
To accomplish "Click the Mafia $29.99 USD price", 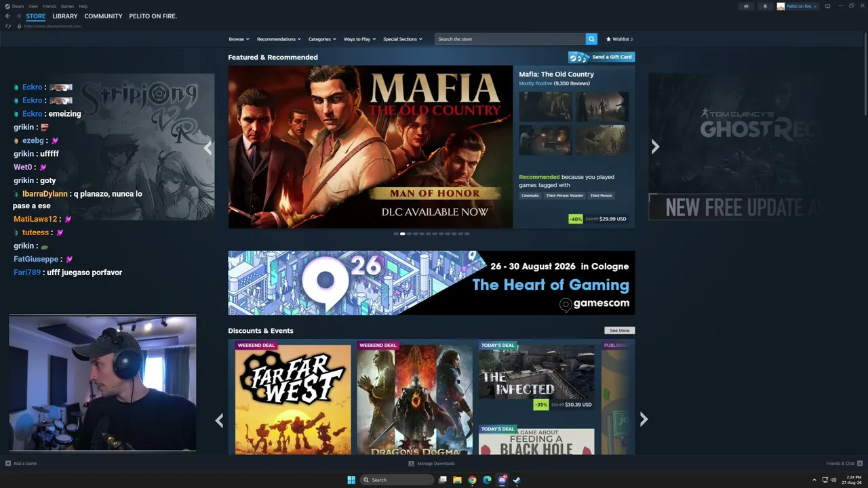I will 612,219.
